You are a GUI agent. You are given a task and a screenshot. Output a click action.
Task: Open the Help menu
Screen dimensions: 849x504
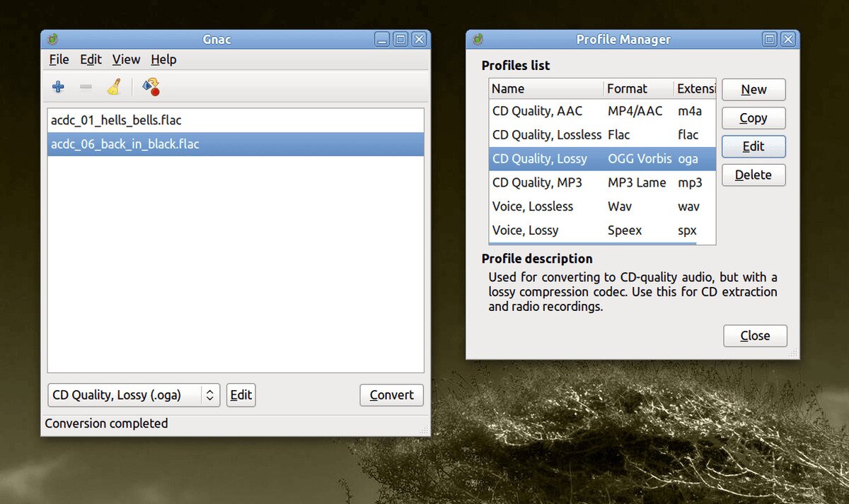pyautogui.click(x=163, y=59)
